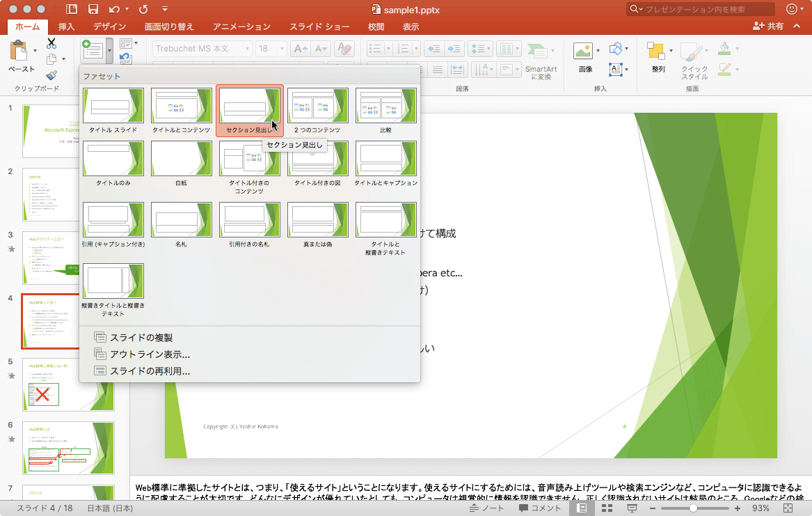Image resolution: width=812 pixels, height=516 pixels.
Task: Open the アニメーション ribbon tab
Action: (241, 27)
